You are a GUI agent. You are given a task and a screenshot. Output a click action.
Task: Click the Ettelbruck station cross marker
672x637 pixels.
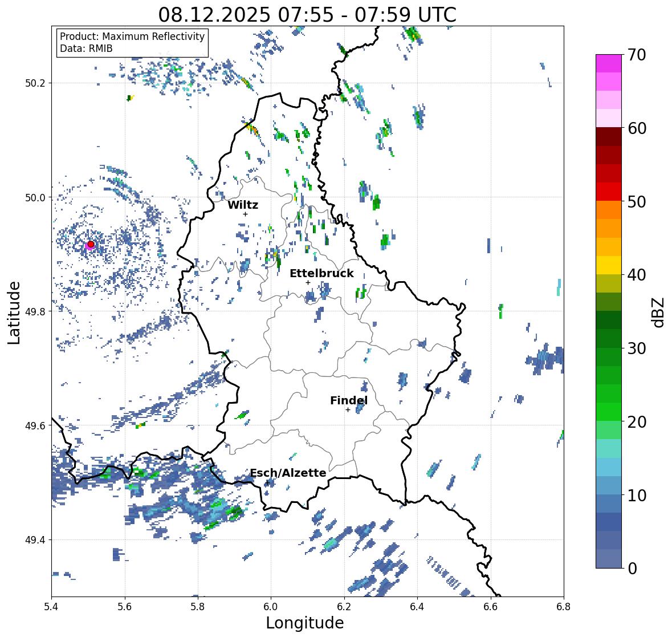[x=308, y=282]
